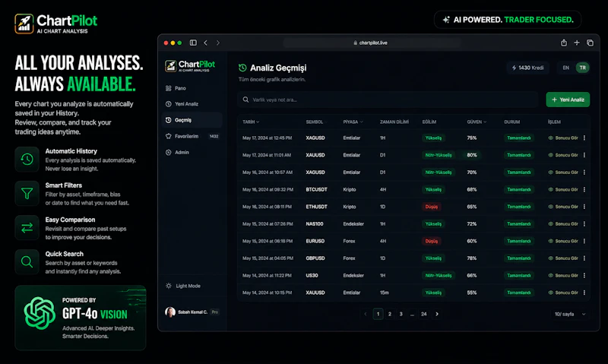The height and width of the screenshot is (364, 608).
Task: Go to the previous page arrow
Action: pos(366,314)
